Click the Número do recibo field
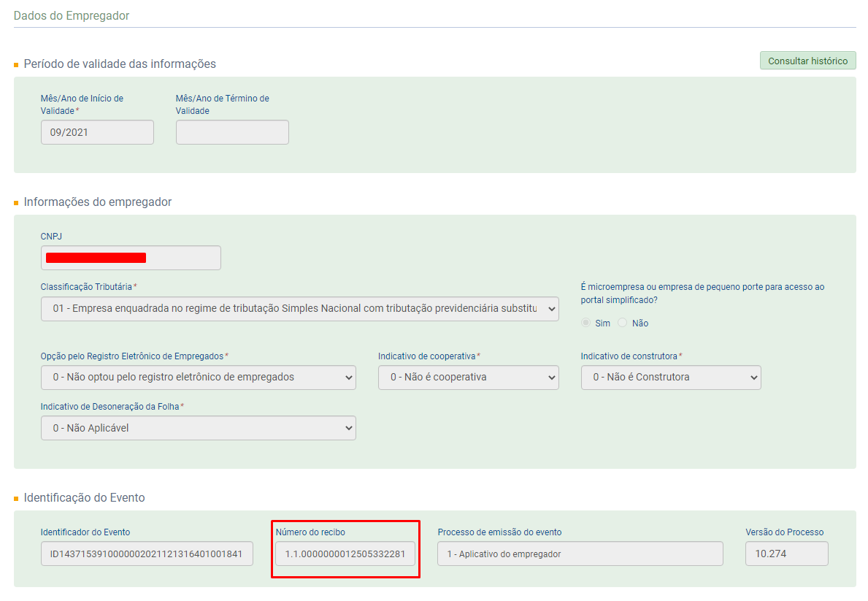868x601 pixels. pos(345,554)
